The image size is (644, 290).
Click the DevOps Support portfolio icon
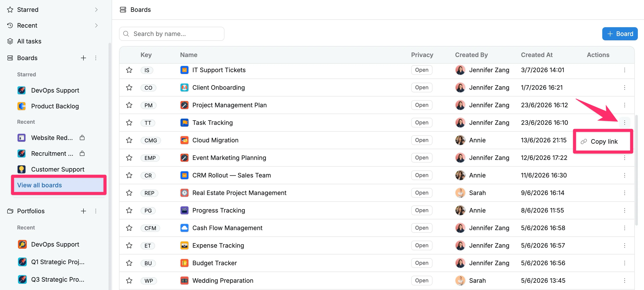pos(22,244)
